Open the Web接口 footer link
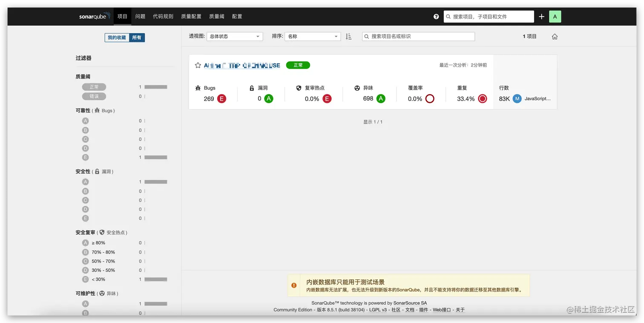 point(442,310)
